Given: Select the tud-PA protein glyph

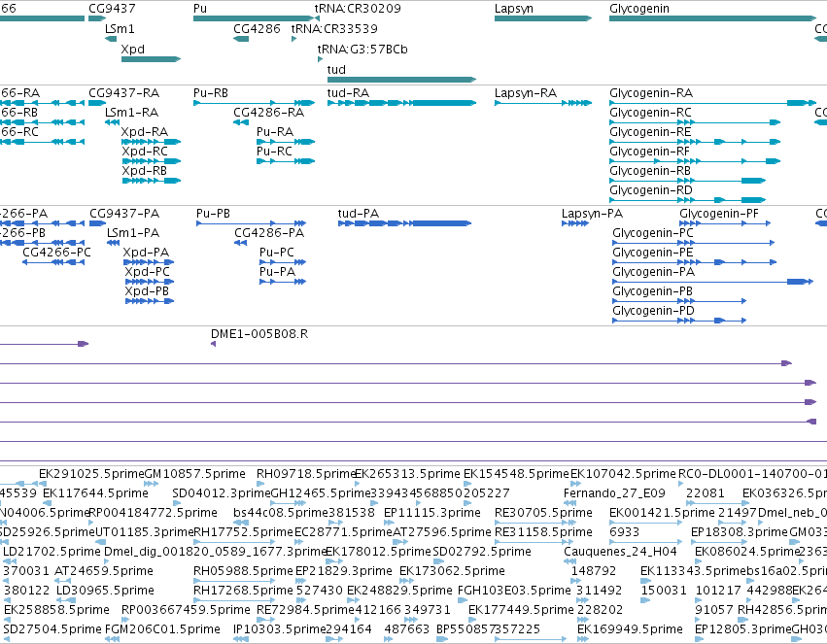Looking at the screenshot, I should tap(404, 223).
